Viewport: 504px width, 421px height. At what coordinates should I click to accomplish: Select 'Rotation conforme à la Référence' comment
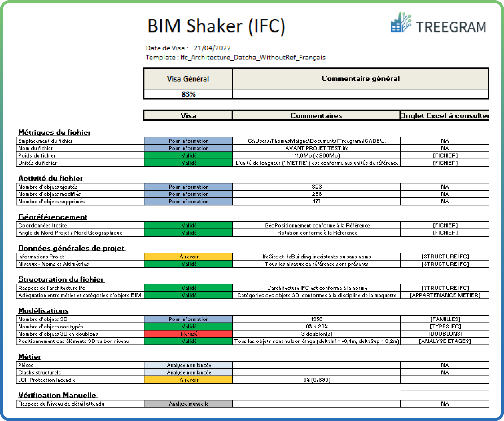coord(317,233)
